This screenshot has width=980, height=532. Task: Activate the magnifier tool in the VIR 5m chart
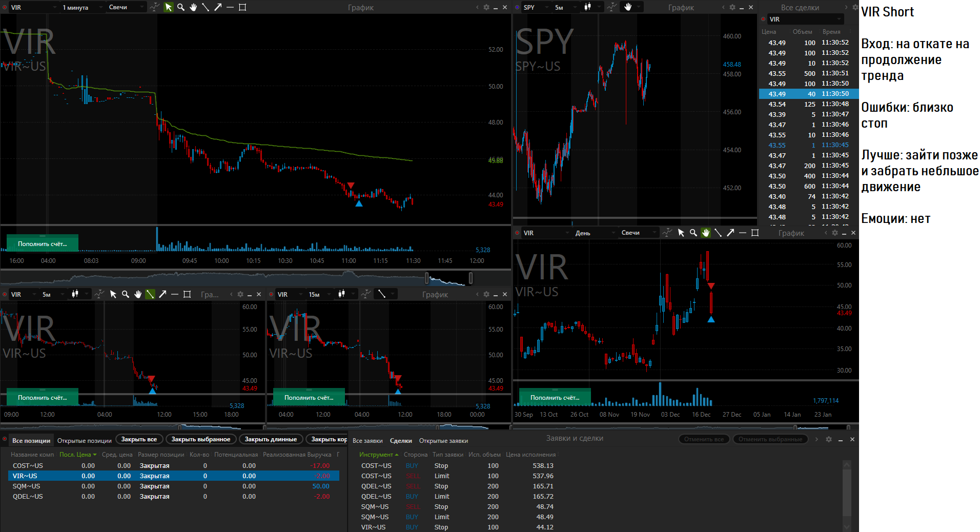coord(126,294)
